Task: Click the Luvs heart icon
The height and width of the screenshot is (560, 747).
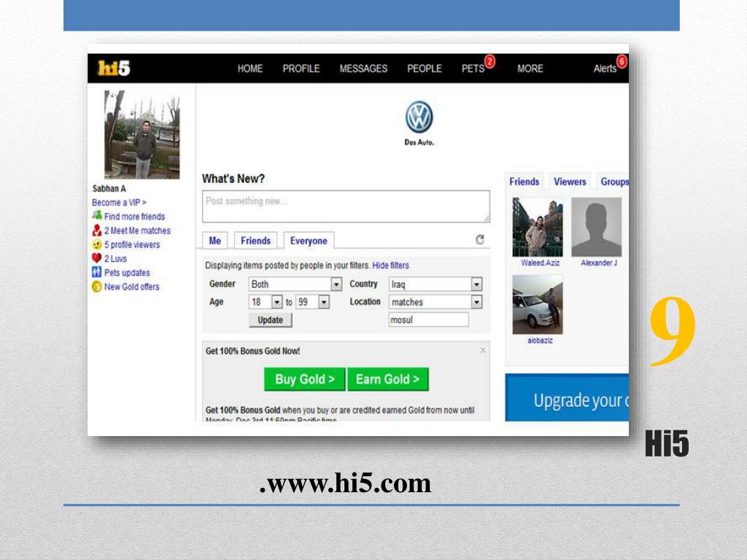Action: [97, 258]
